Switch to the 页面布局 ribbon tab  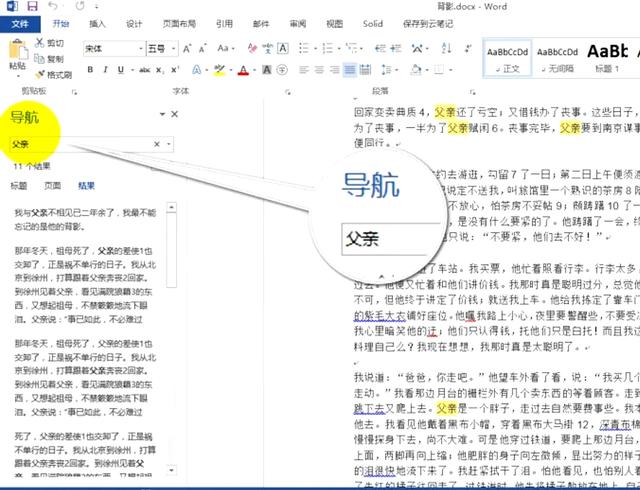(179, 24)
